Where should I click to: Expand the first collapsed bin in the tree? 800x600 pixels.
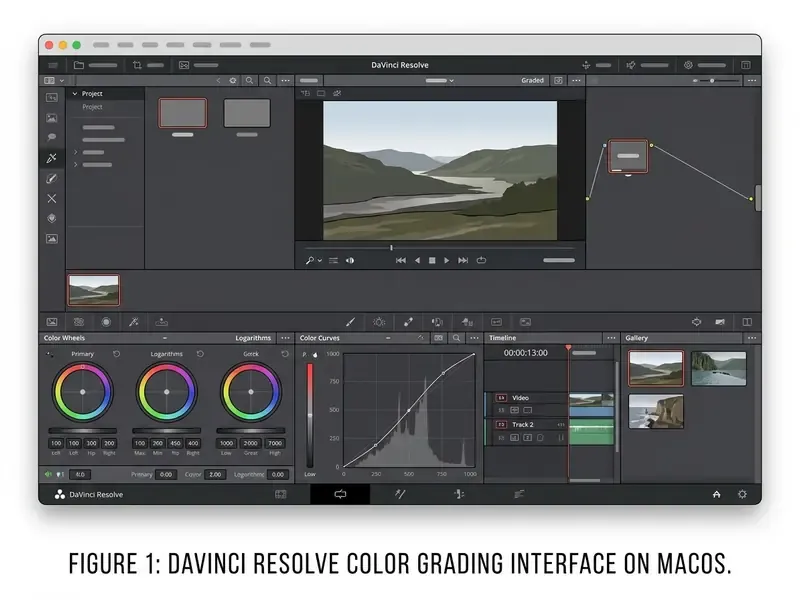click(x=76, y=152)
